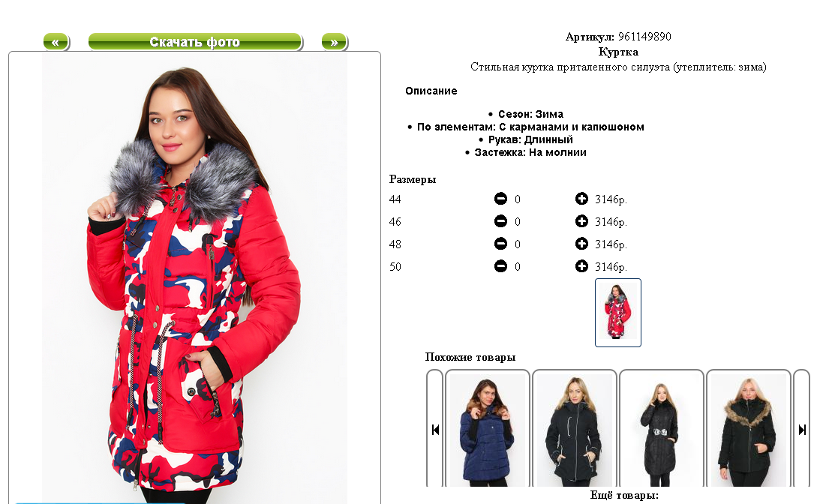This screenshot has height=504, width=826.
Task: Click Скачать фото download button
Action: tap(195, 41)
